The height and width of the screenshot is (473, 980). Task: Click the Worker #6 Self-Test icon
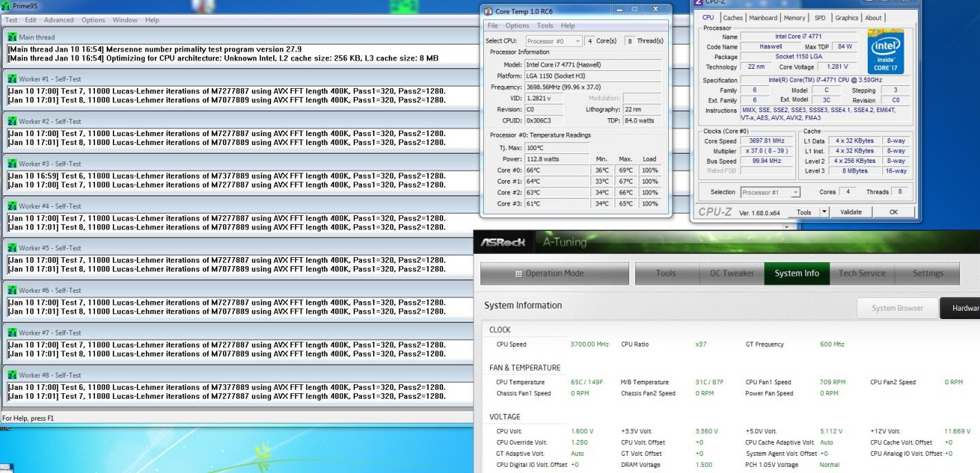(x=12, y=291)
